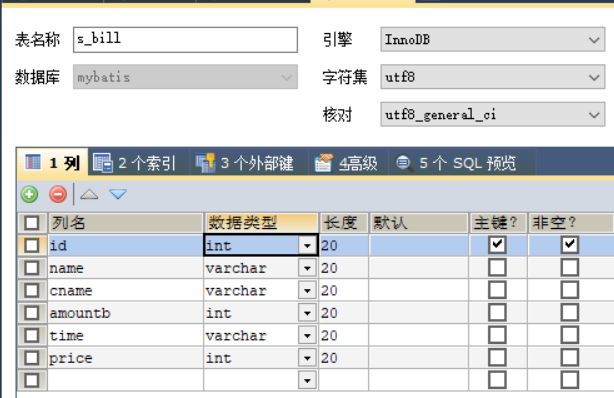Viewport: 614px width, 398px height.
Task: Check 主键 for price column
Action: click(497, 358)
